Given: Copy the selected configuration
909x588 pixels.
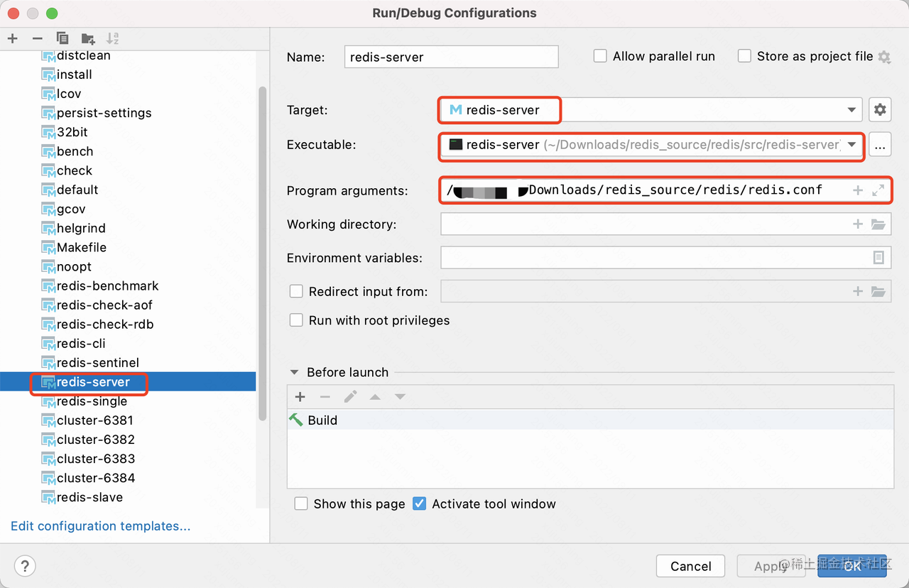Looking at the screenshot, I should (x=62, y=38).
